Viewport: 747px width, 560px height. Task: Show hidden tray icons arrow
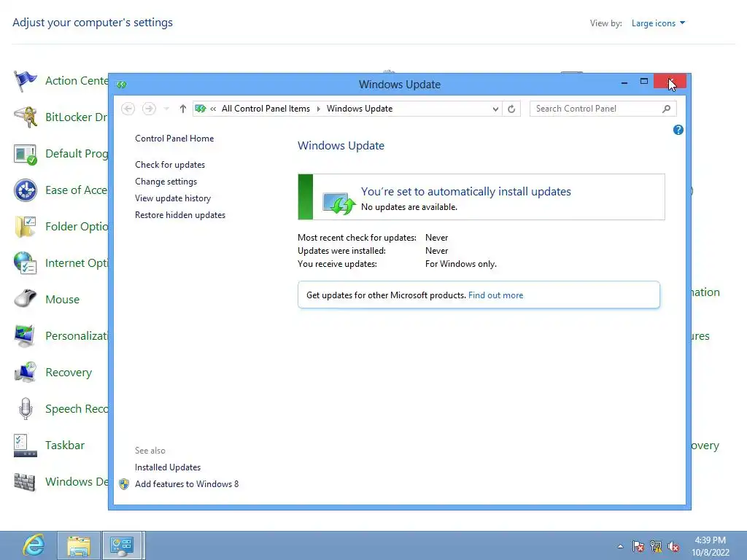[620, 546]
